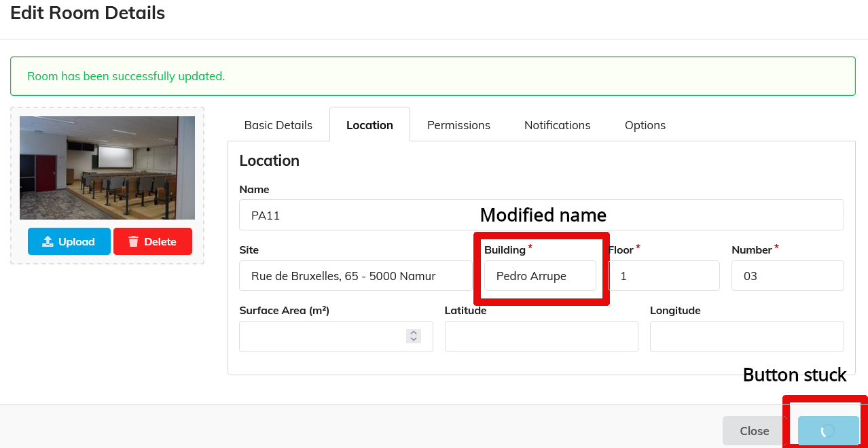Focus the Name field containing PA11
The height and width of the screenshot is (448, 868).
(x=541, y=216)
